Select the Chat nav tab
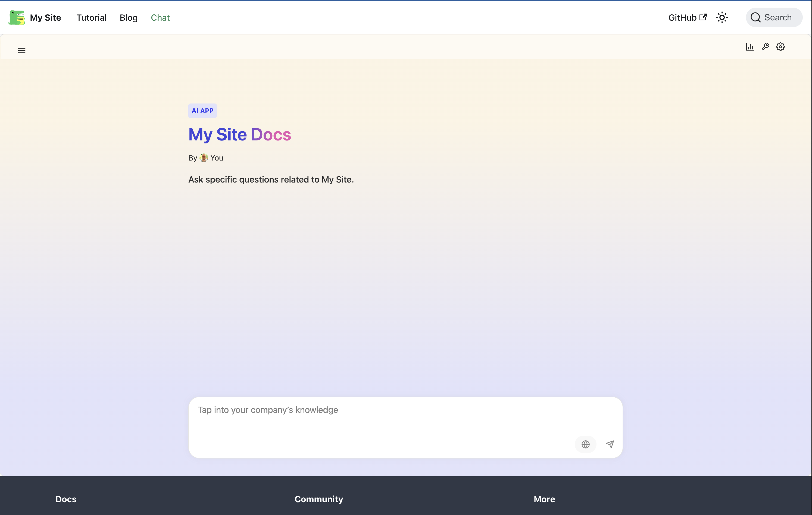812x515 pixels. (x=160, y=18)
